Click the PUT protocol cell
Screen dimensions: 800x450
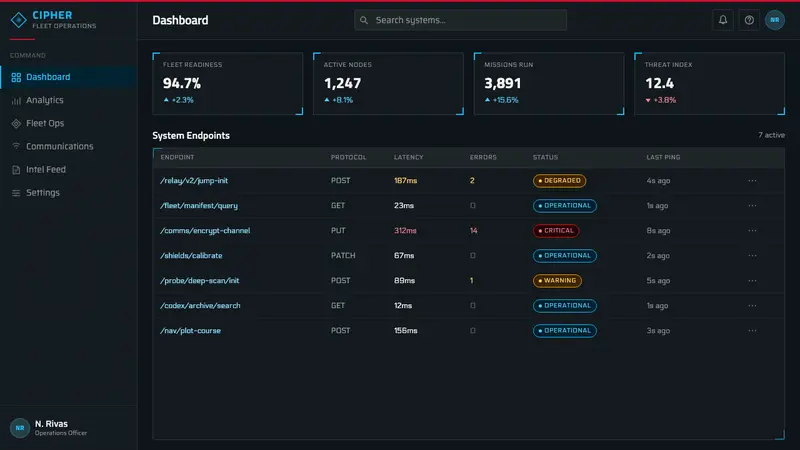[338, 231]
